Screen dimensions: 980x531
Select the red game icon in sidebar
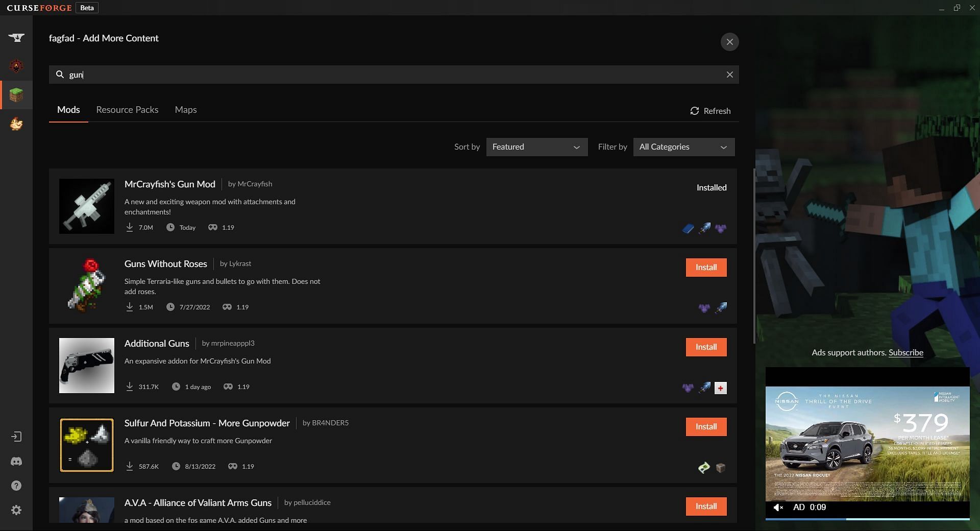(x=16, y=66)
